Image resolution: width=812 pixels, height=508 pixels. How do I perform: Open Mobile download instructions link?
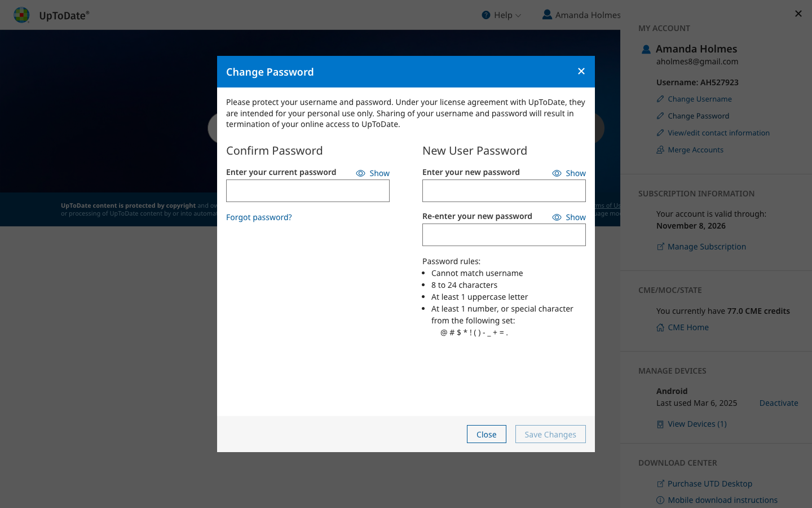pyautogui.click(x=723, y=500)
